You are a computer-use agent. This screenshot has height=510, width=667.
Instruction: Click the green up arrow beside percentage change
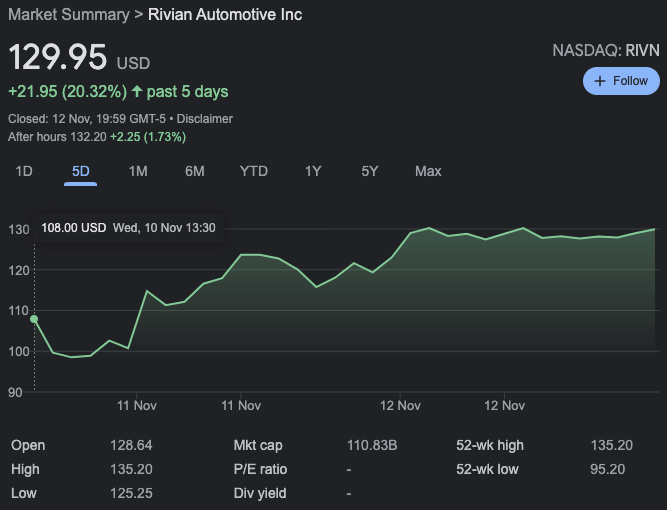[x=136, y=92]
